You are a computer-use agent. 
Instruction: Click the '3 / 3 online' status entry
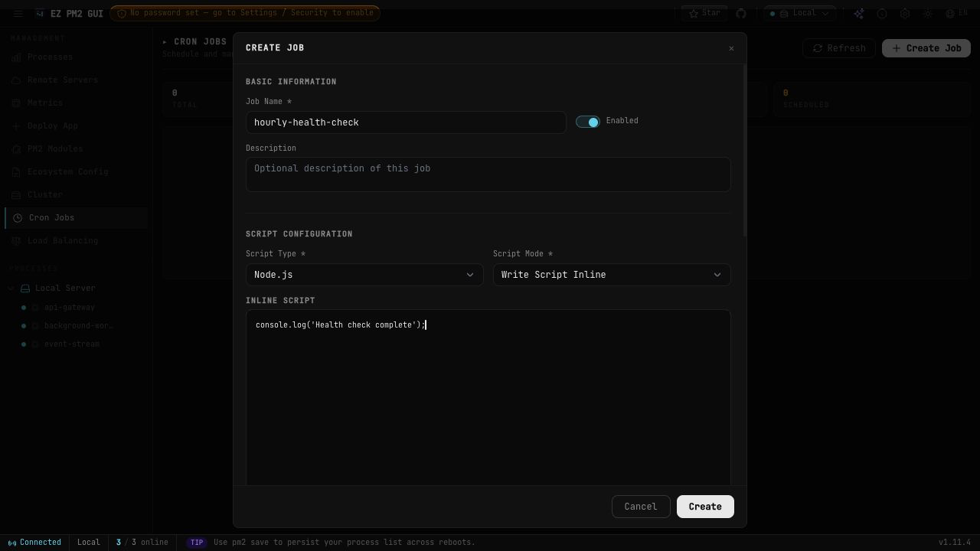[x=142, y=543]
